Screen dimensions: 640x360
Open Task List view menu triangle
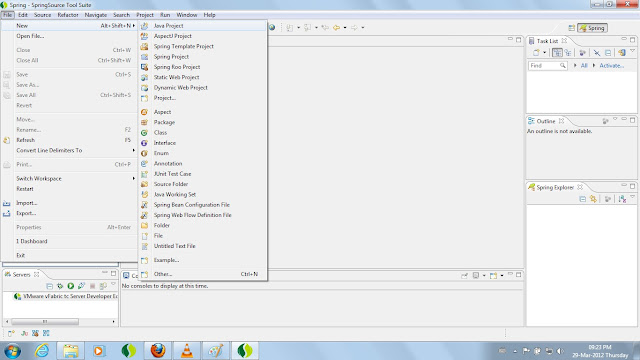point(632,51)
